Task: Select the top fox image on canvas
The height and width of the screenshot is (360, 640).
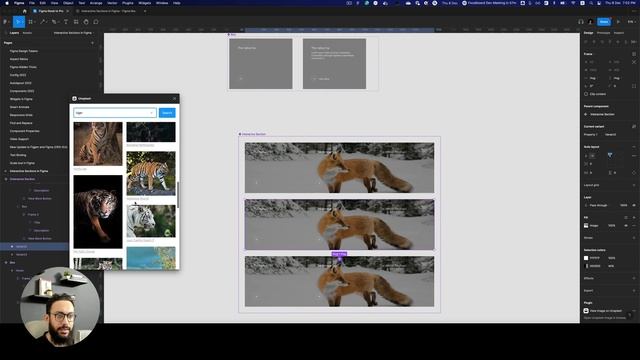Action: [x=340, y=168]
